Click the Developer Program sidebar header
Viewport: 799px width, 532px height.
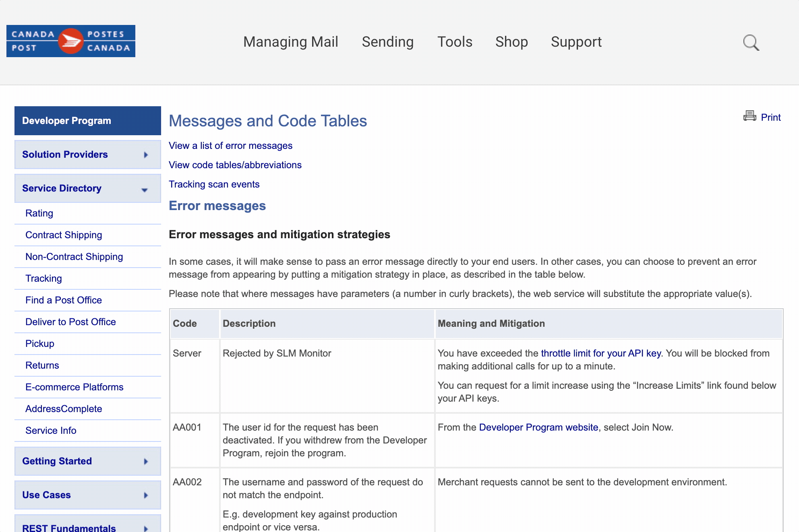pos(88,121)
